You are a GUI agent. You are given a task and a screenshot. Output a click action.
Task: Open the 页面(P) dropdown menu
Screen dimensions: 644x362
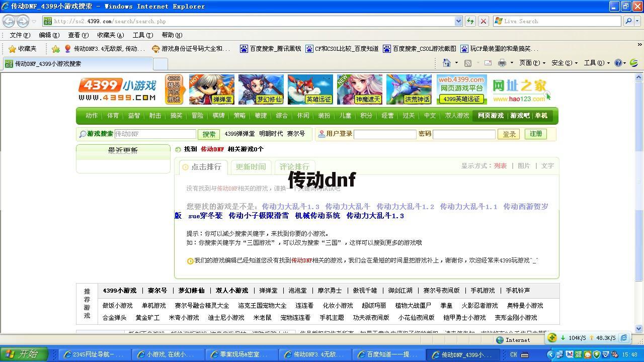[x=532, y=63]
